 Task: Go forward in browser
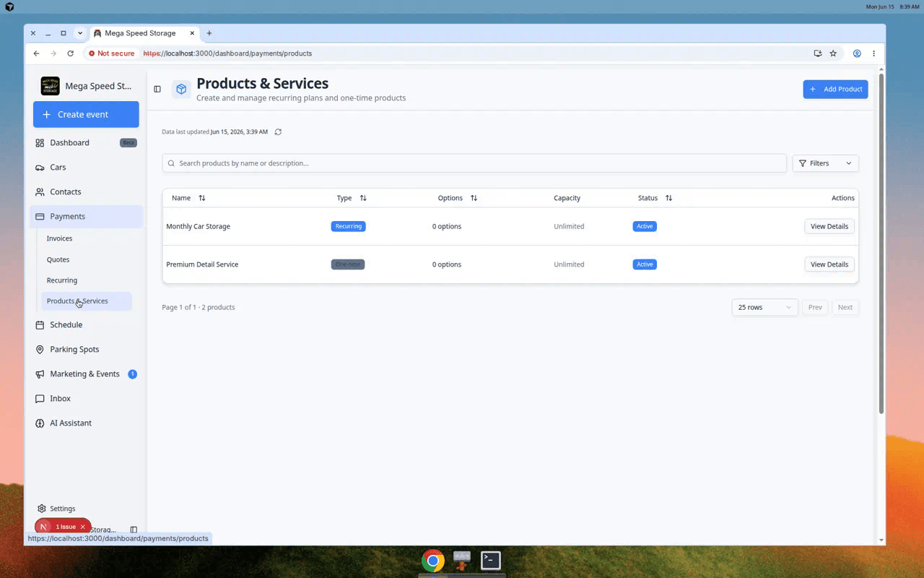point(53,53)
